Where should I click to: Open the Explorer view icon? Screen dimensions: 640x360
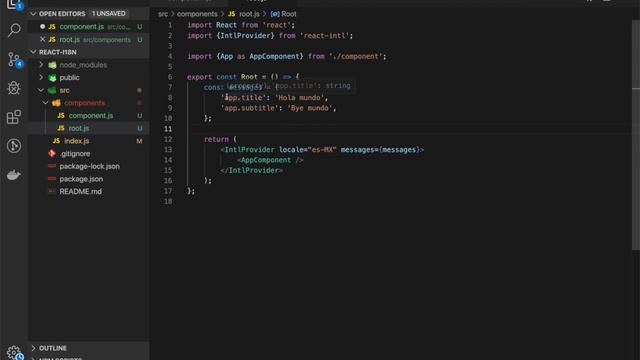[14, 4]
